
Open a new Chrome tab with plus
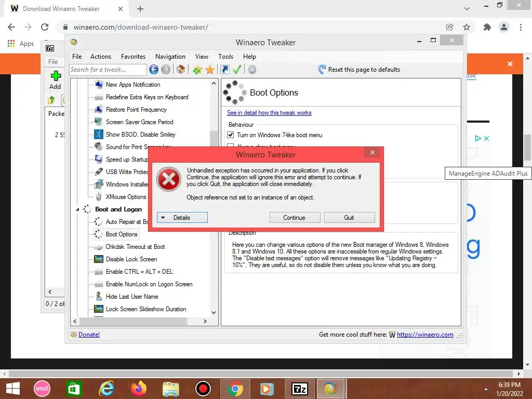[x=140, y=9]
